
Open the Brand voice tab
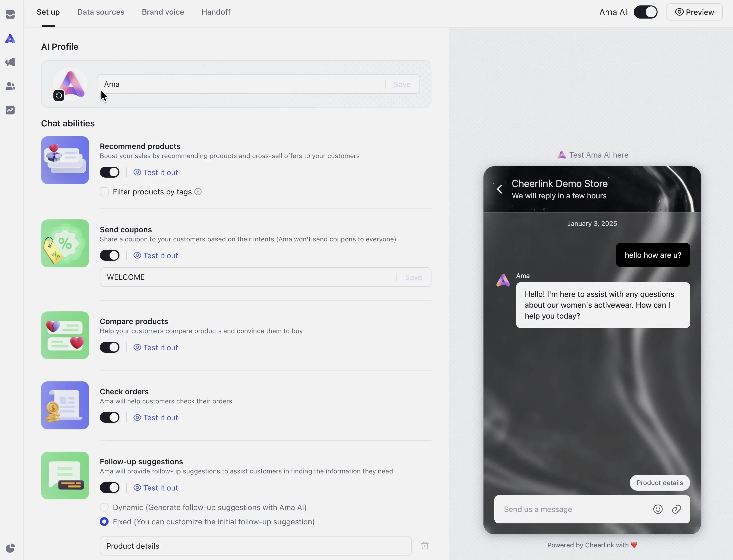point(162,12)
